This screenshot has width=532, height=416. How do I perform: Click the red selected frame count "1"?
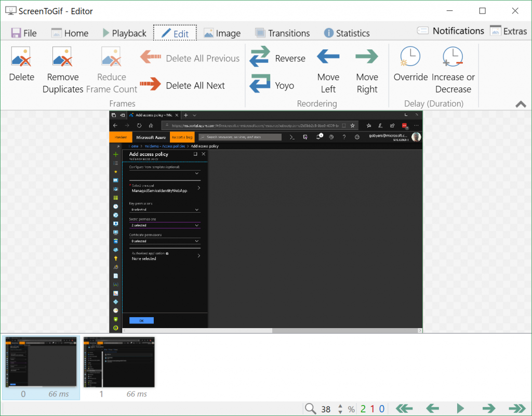click(x=373, y=409)
